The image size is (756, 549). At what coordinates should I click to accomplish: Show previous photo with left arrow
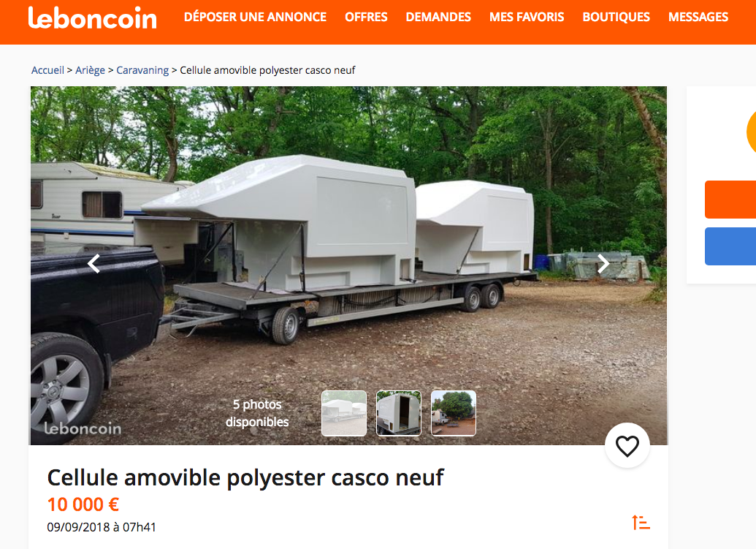pyautogui.click(x=93, y=263)
